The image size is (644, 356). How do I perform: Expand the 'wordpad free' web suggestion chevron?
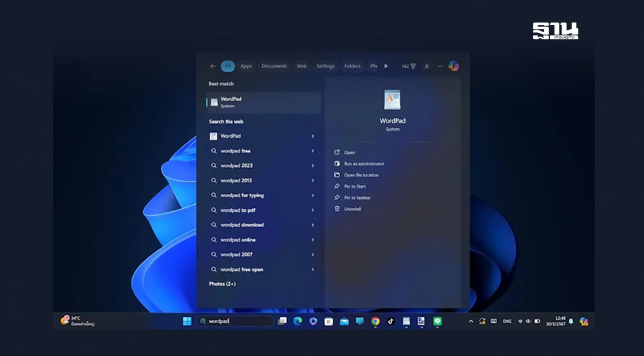coord(313,151)
